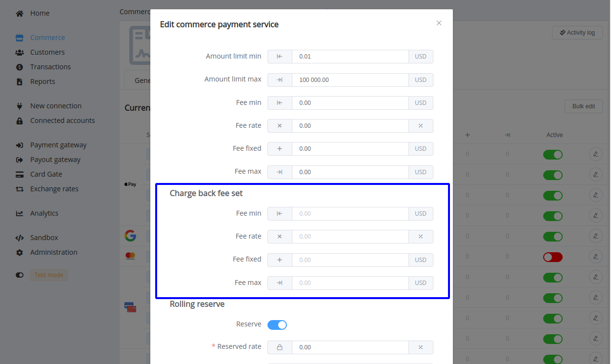Viewport: 611px width, 364px height.
Task: Click the Home icon in sidebar
Action: [20, 13]
